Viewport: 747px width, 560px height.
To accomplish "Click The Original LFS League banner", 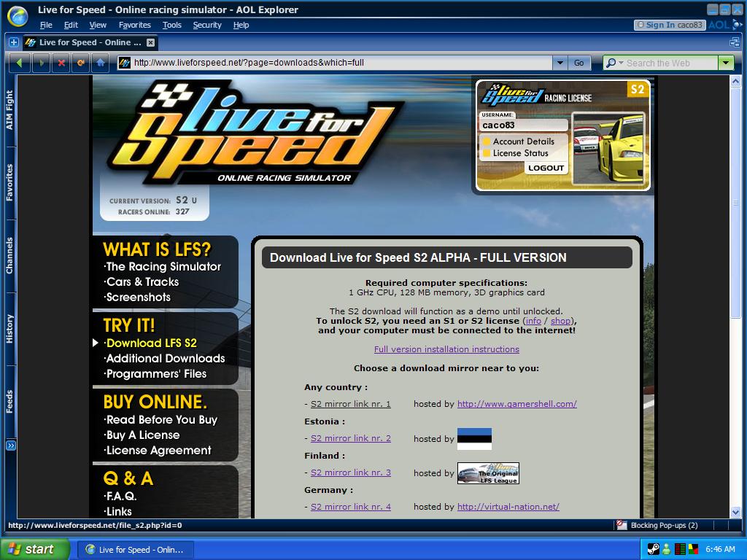I will (488, 472).
